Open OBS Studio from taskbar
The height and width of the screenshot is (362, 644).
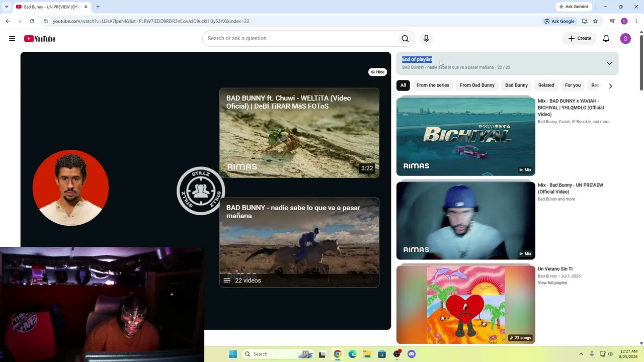pos(397,354)
